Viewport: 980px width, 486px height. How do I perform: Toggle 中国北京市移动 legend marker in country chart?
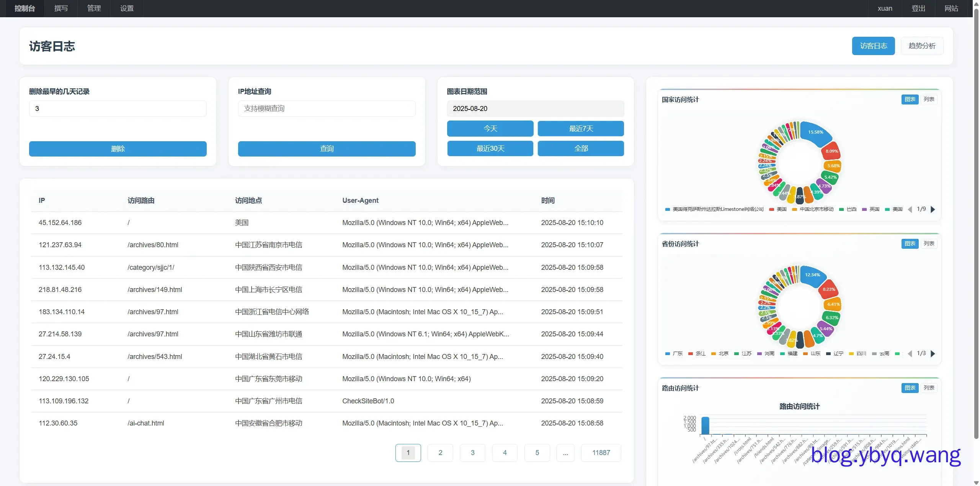pos(795,209)
